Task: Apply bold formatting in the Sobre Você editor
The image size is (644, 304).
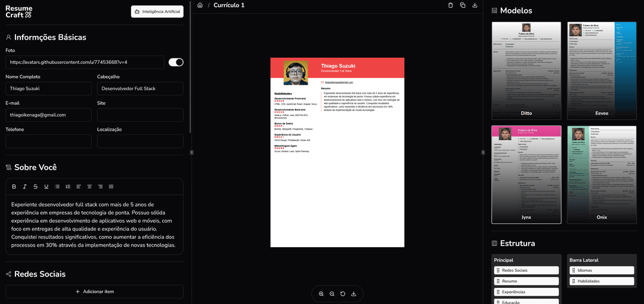Action: click(x=14, y=187)
